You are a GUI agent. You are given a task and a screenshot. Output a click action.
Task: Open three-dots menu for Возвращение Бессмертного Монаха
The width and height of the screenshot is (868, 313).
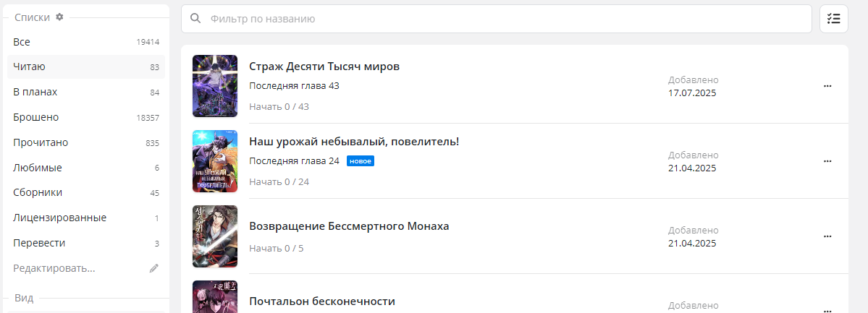(827, 236)
